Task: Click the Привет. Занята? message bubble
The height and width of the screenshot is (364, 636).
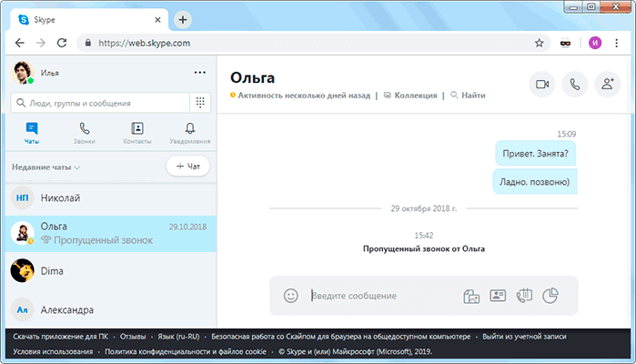Action: [535, 154]
